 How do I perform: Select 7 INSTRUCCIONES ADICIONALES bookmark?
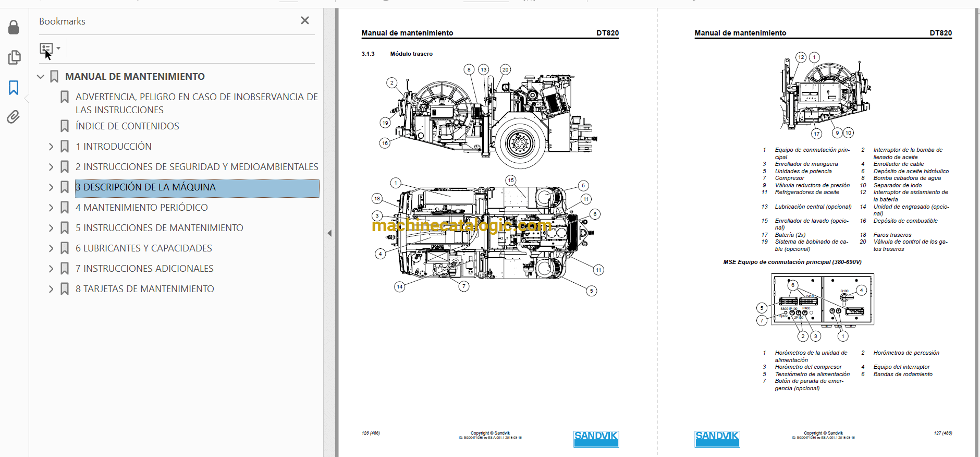[145, 269]
